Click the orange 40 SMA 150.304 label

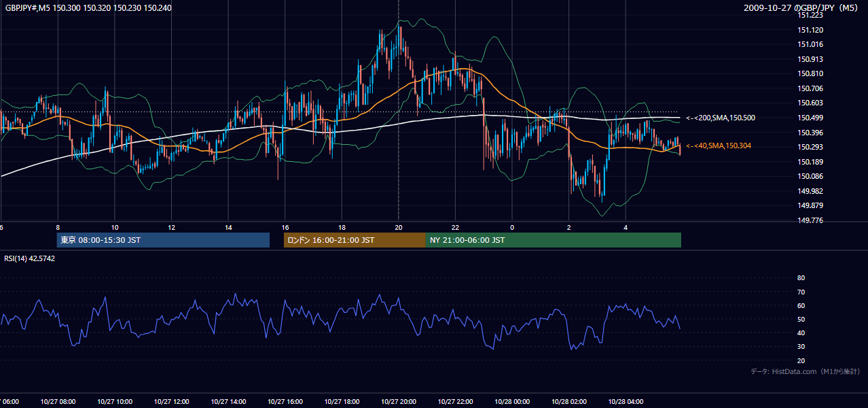[x=718, y=146]
